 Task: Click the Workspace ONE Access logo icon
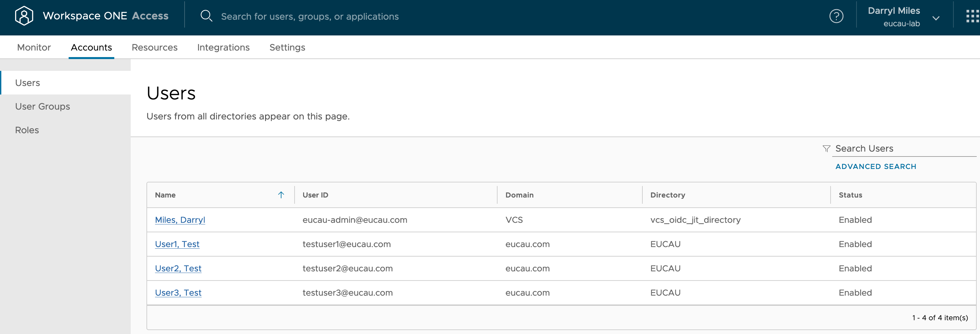pos(24,16)
